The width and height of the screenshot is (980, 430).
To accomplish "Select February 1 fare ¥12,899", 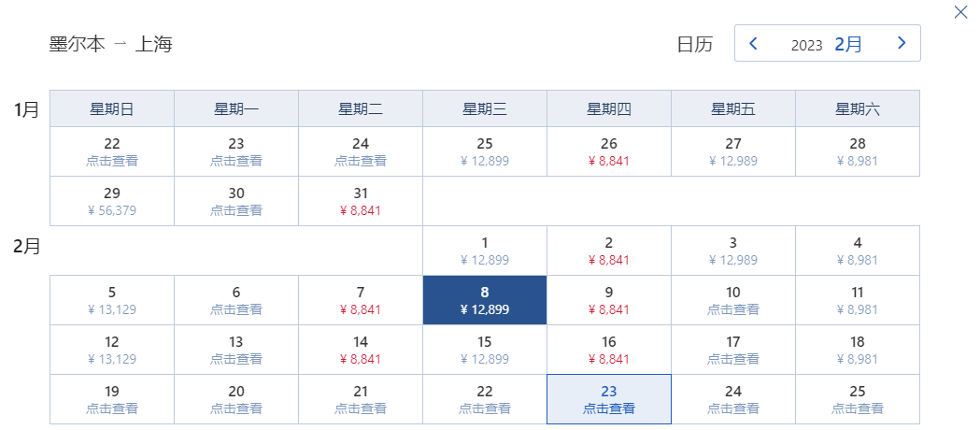I will click(x=485, y=251).
